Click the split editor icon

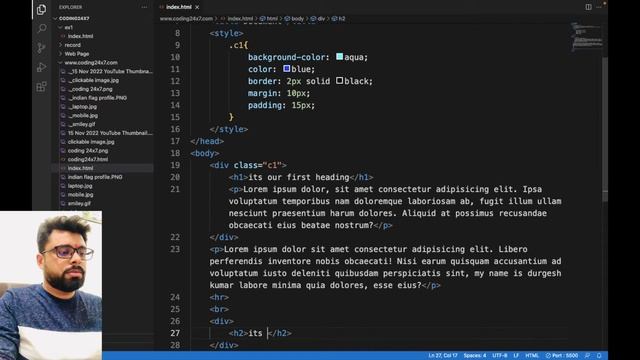588,7
